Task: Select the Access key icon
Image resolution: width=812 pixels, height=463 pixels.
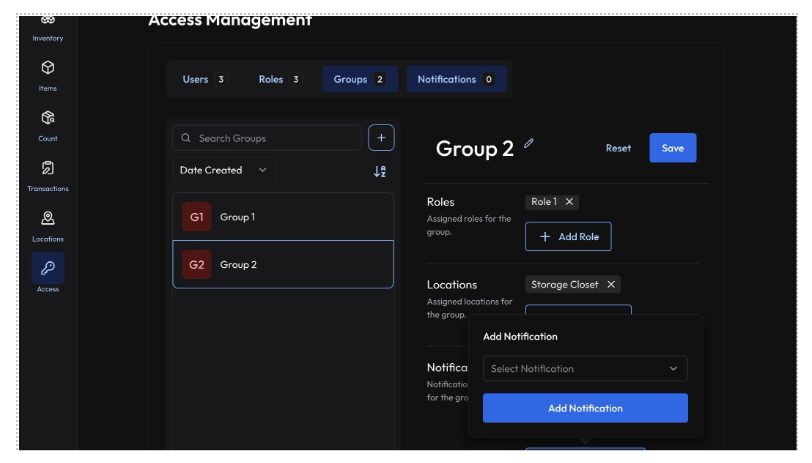Action: click(48, 268)
